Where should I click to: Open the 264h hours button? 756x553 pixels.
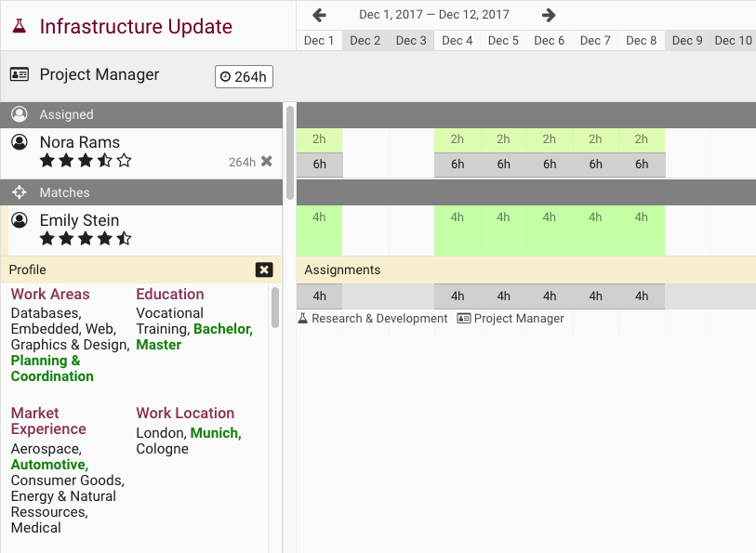pos(244,76)
